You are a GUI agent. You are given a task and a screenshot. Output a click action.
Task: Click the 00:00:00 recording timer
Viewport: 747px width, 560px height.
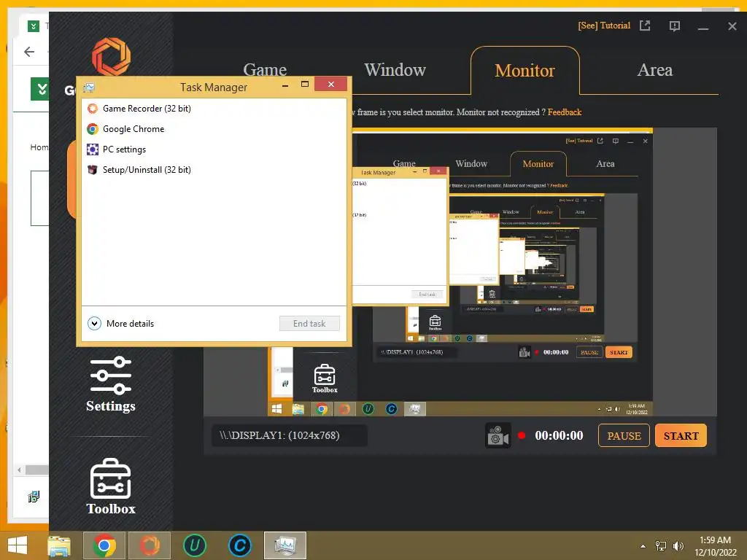559,435
